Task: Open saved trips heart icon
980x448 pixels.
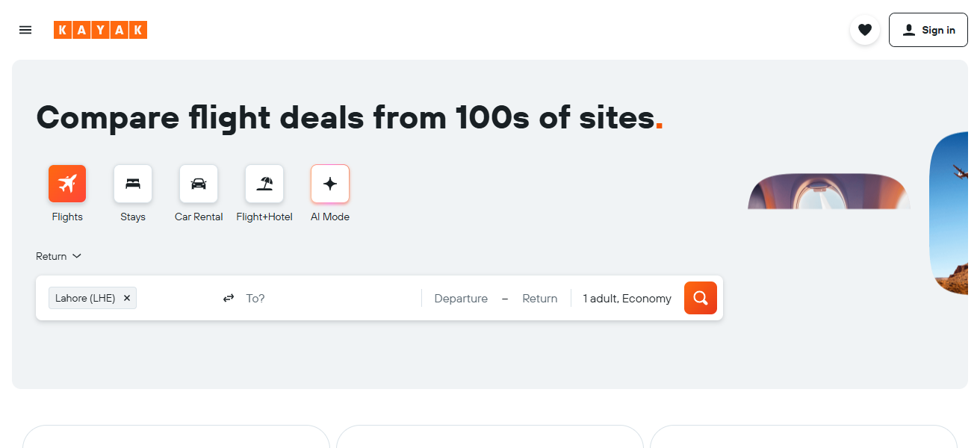Action: tap(864, 30)
